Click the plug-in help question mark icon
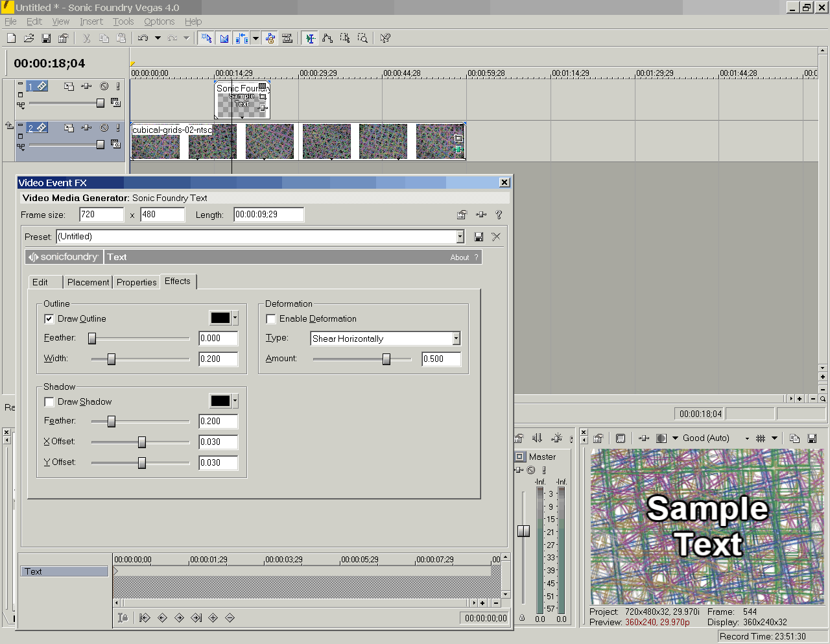This screenshot has height=644, width=830. tap(499, 215)
